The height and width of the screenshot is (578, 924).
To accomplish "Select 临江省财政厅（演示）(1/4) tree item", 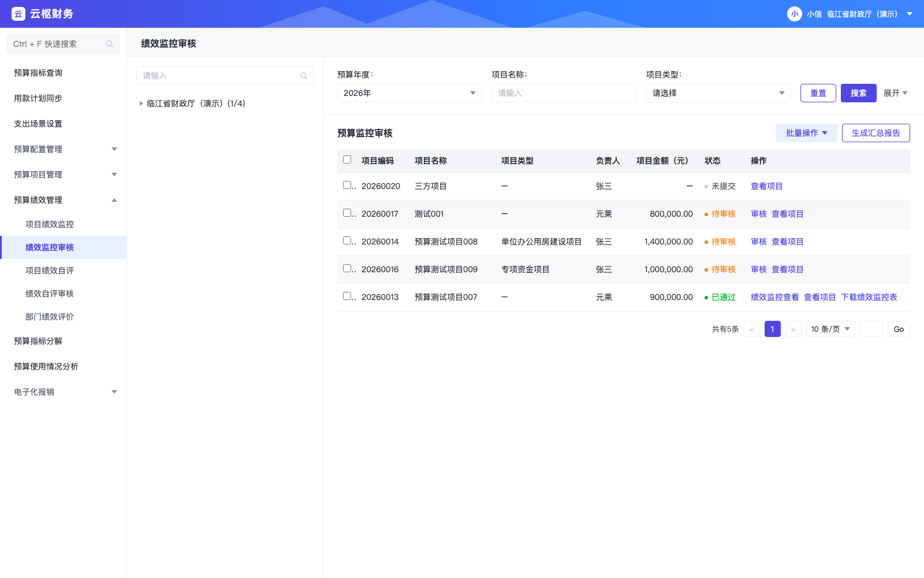I will pyautogui.click(x=196, y=103).
